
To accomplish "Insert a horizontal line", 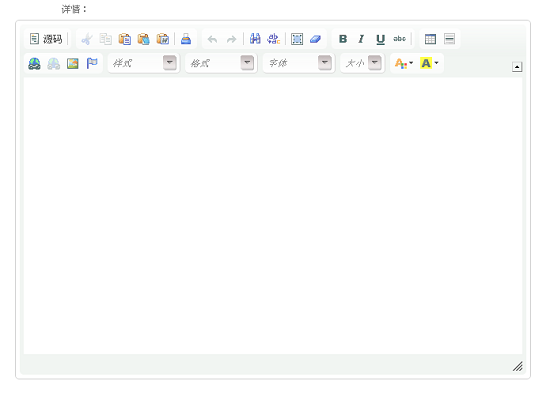I will (449, 39).
